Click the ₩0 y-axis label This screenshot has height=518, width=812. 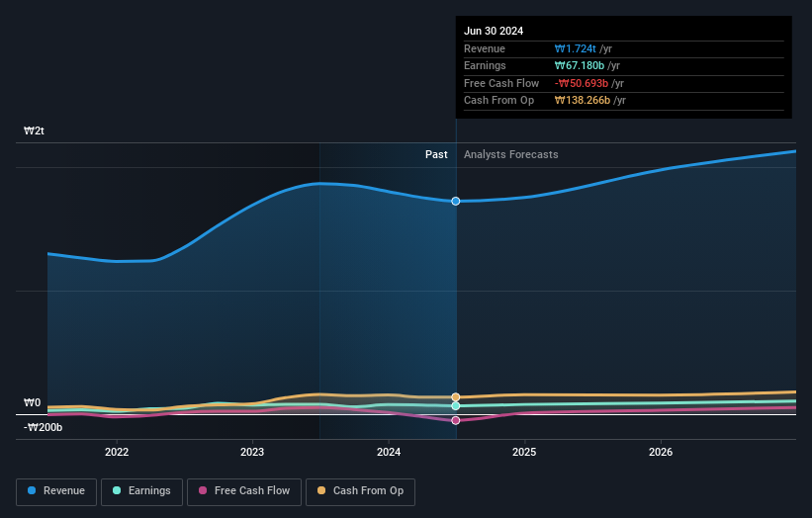pos(32,402)
